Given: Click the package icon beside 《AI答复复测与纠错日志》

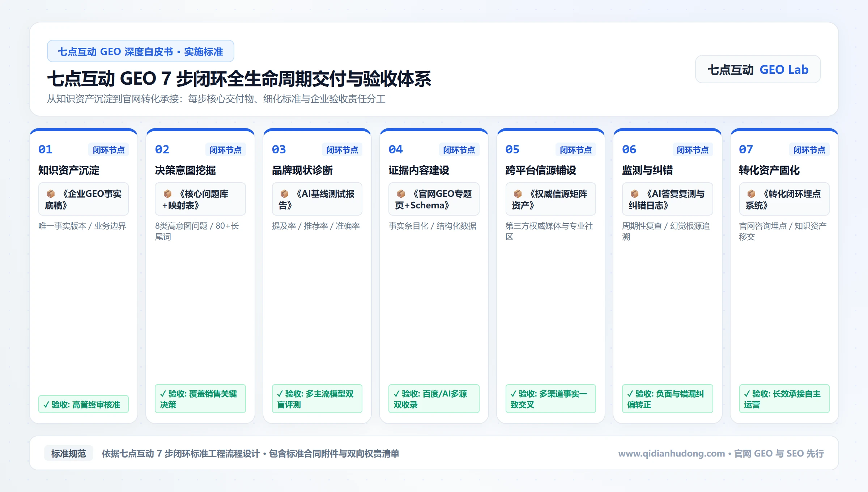Looking at the screenshot, I should click(634, 194).
